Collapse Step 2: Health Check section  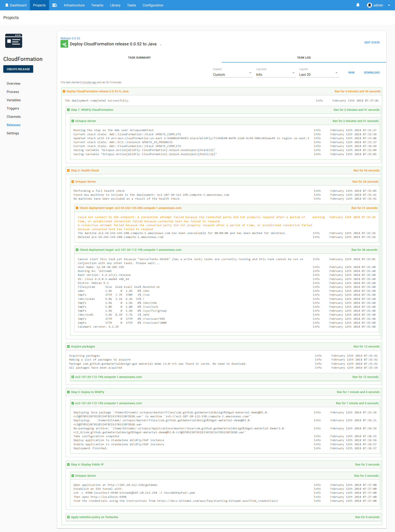pos(68,170)
